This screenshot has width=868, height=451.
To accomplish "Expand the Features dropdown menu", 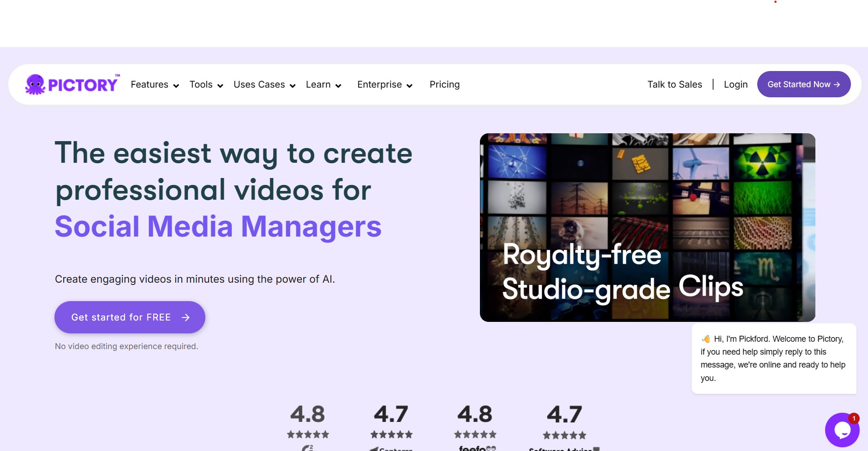I will click(x=155, y=85).
